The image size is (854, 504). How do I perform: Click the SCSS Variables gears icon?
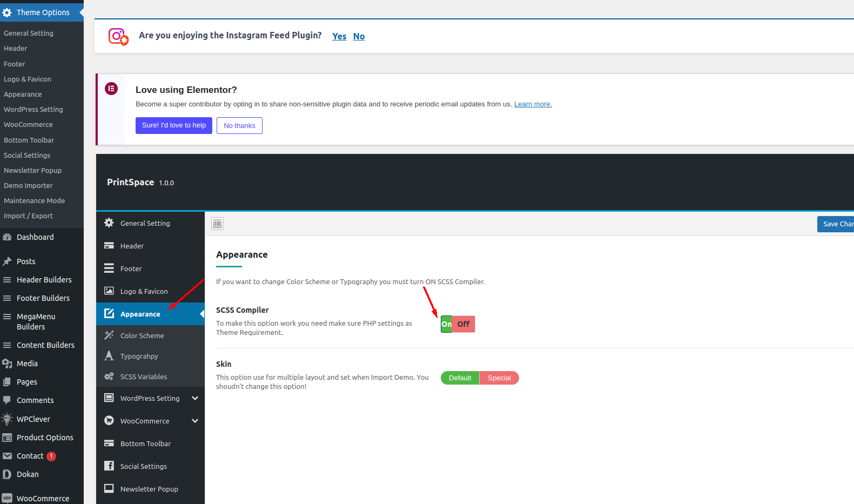(109, 376)
